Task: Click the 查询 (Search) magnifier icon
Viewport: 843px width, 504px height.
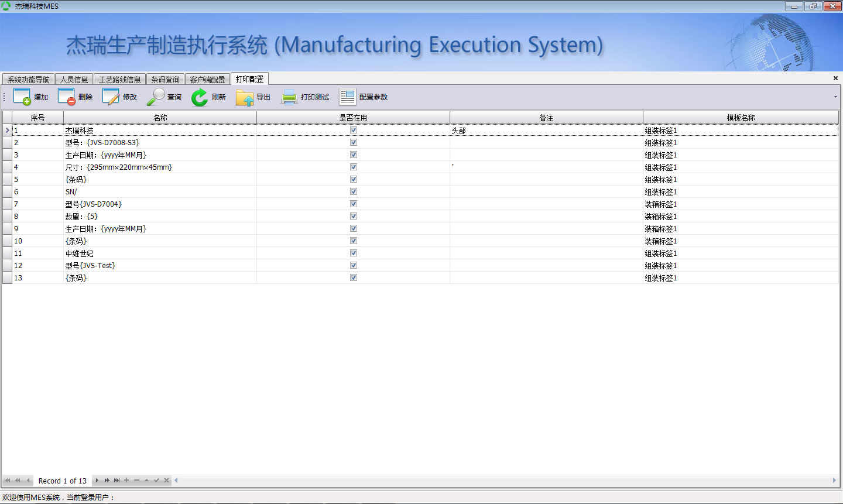Action: pyautogui.click(x=155, y=97)
